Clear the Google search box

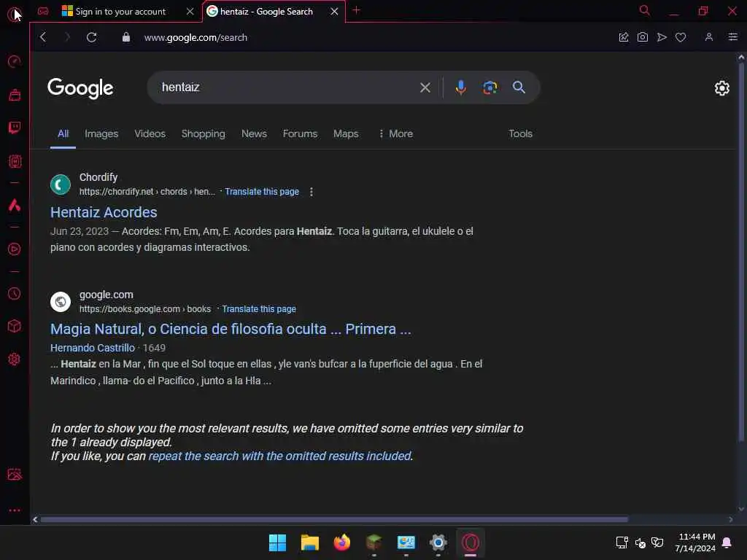click(425, 87)
